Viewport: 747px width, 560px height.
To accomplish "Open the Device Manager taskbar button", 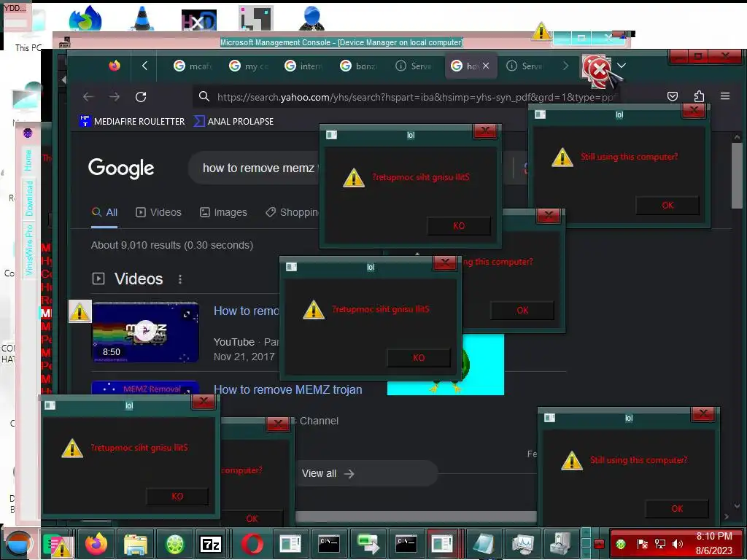I will click(561, 542).
